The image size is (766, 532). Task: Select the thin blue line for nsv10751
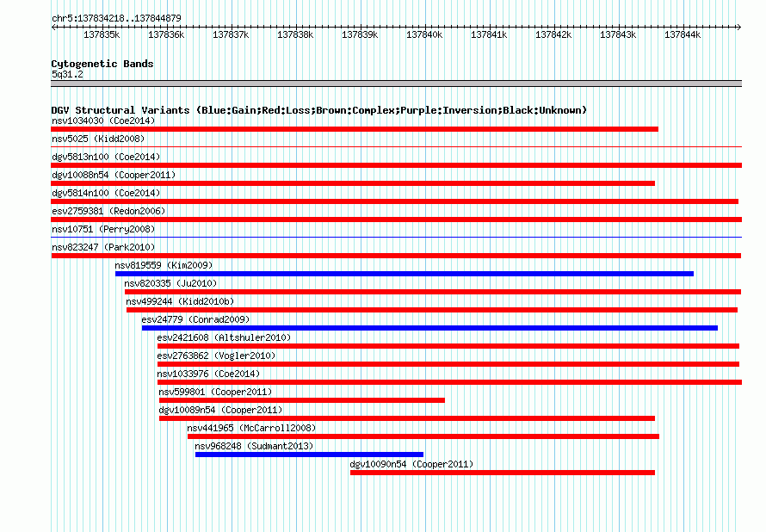tap(396, 237)
